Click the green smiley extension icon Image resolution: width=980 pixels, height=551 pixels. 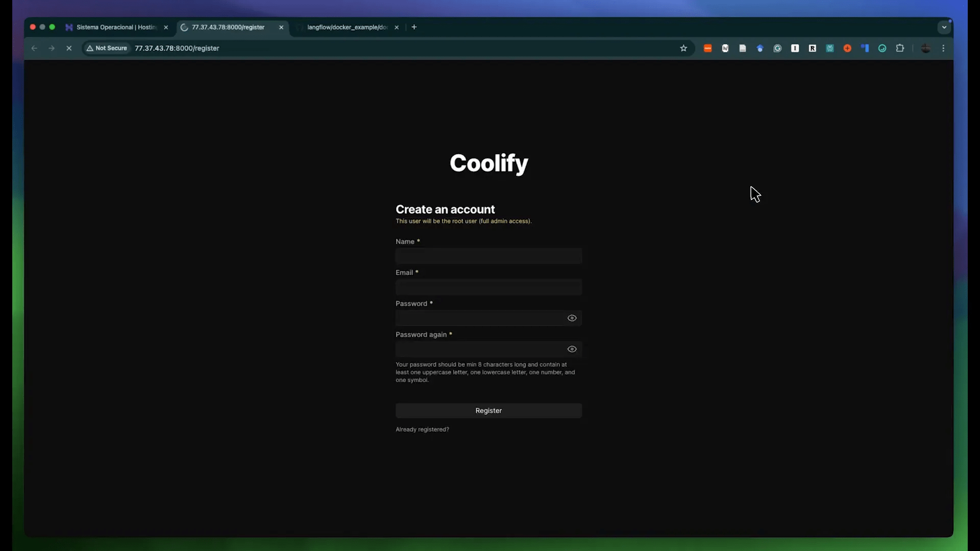point(882,48)
